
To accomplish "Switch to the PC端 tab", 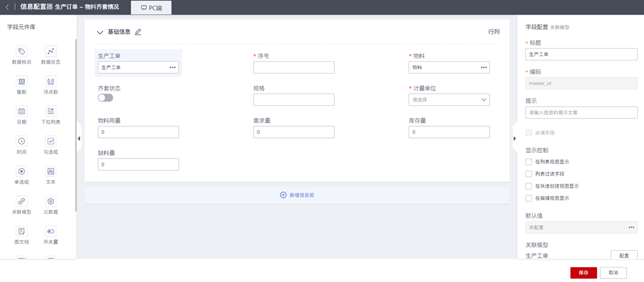I will [x=152, y=7].
